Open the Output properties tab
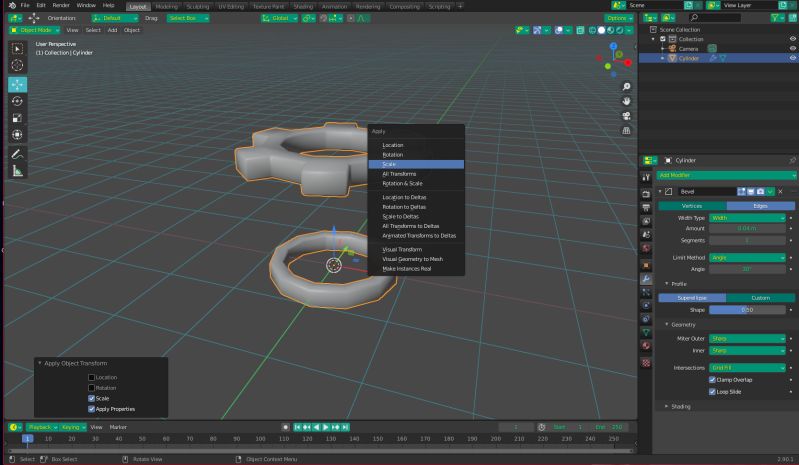Screen dimensions: 799x465 click(x=646, y=208)
